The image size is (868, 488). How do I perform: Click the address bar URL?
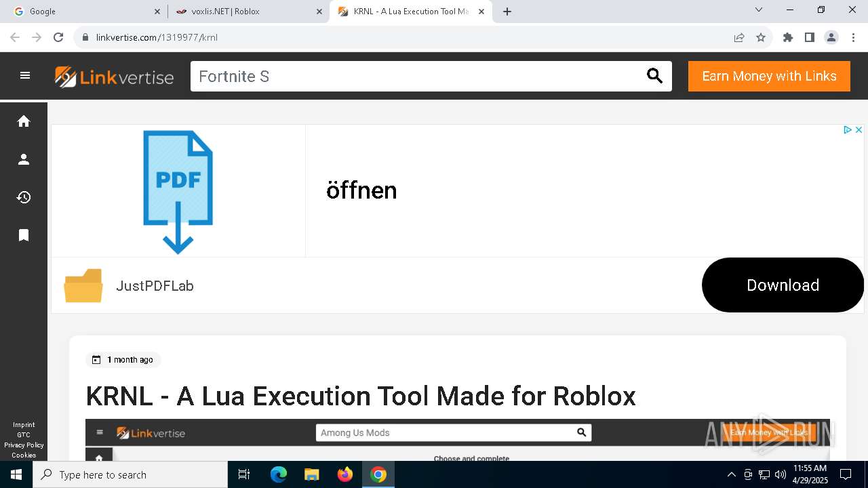click(x=157, y=37)
